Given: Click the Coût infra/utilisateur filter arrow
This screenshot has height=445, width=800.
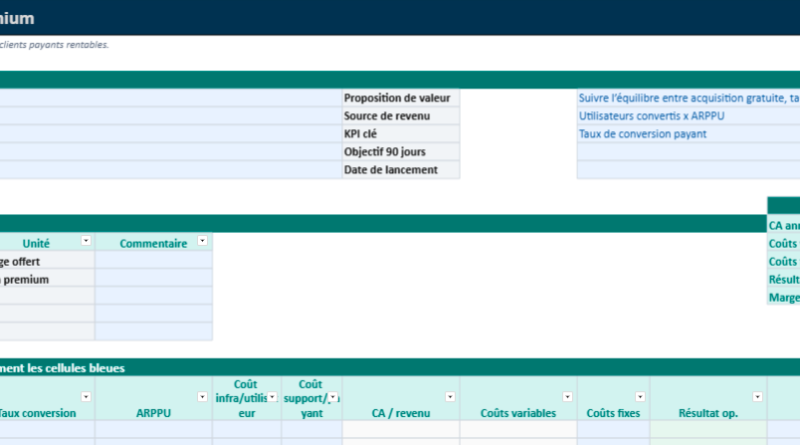Looking at the screenshot, I should [272, 398].
